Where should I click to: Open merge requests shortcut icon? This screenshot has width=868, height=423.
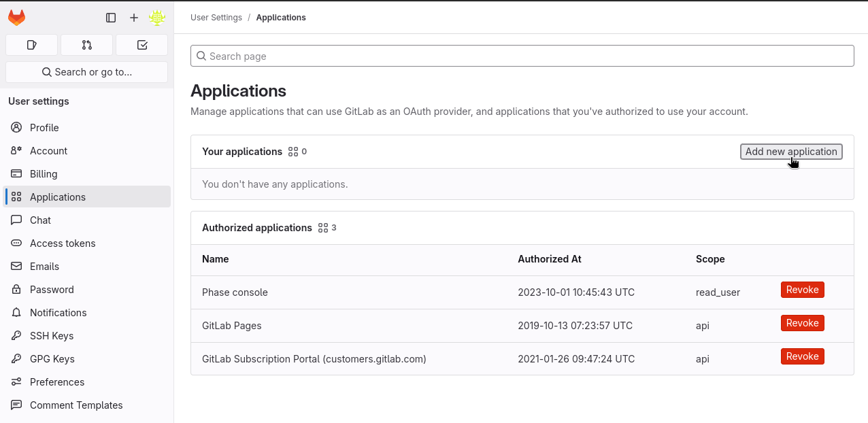[x=86, y=45]
